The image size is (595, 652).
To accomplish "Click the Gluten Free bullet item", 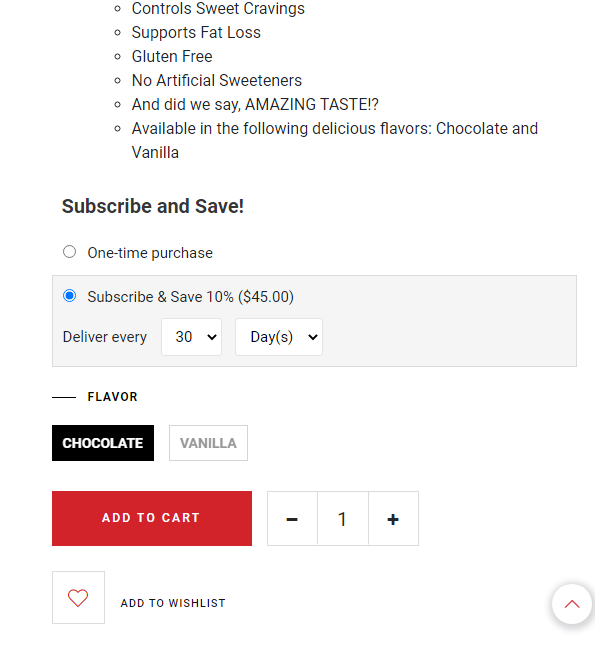I will point(172,57).
